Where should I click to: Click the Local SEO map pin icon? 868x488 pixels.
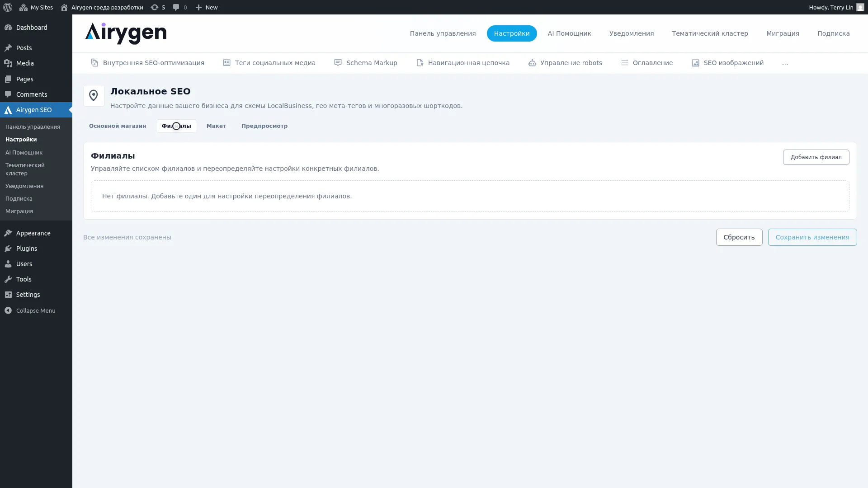click(94, 96)
